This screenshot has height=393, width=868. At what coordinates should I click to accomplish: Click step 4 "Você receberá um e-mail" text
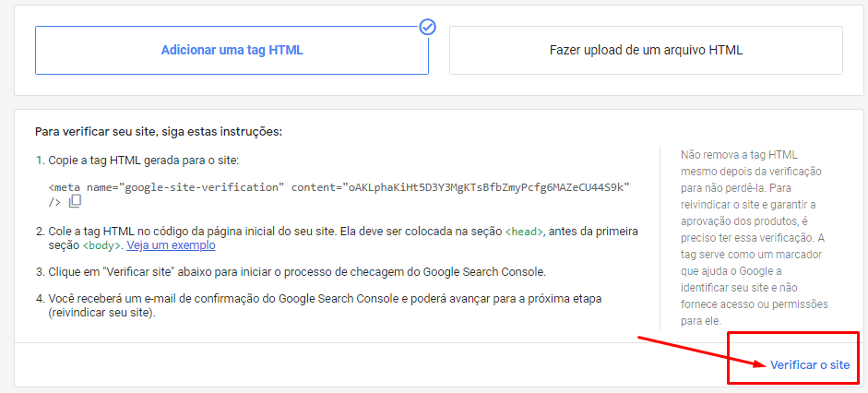click(277, 302)
